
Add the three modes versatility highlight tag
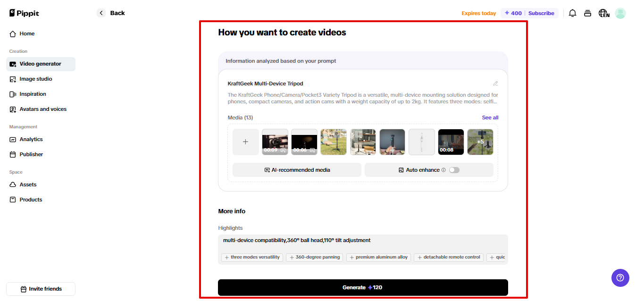pos(252,257)
